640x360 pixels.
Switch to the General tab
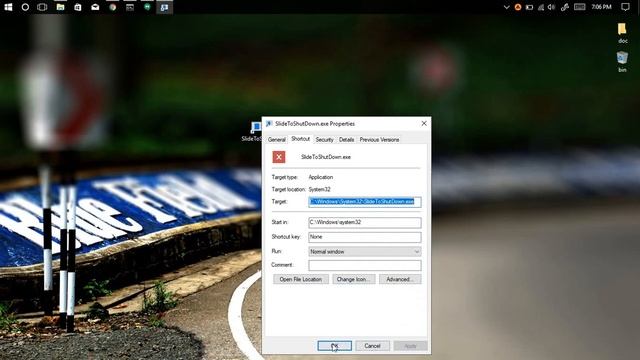(276, 140)
